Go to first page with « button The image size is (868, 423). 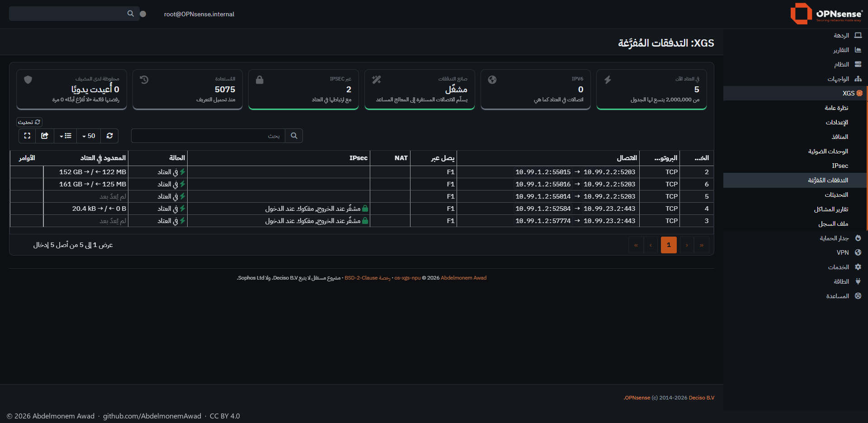[x=636, y=245]
